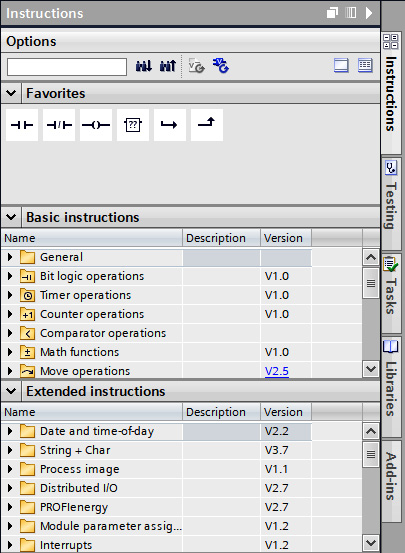Image resolution: width=405 pixels, height=553 pixels.
Task: Toggle the pane mode icon in Options
Action: point(341,66)
